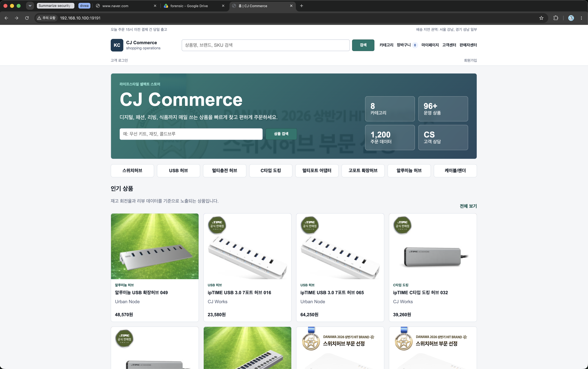Viewport: 588px width, 369px height.
Task: Open the 알루미늄 USB 확장허브 049 product image
Action: (155, 246)
